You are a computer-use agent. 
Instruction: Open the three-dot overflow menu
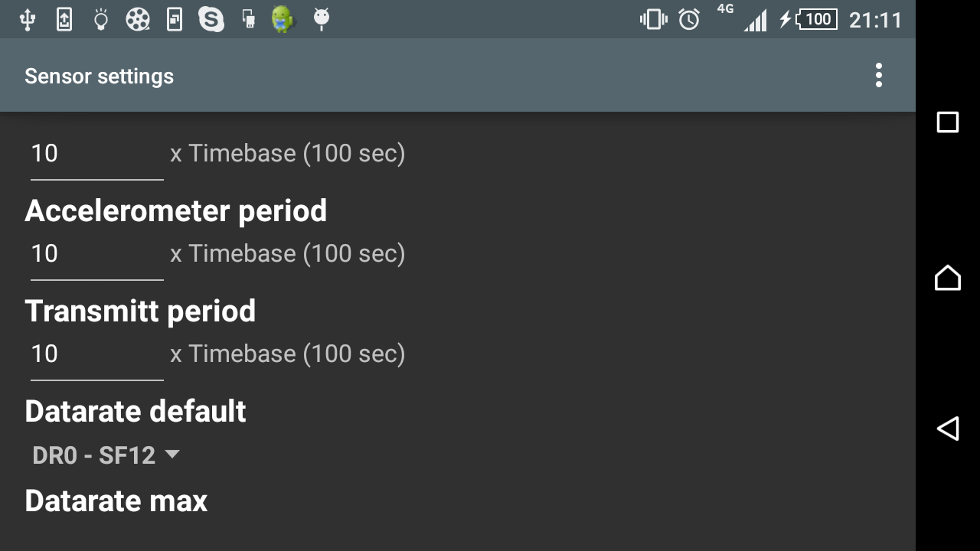pyautogui.click(x=878, y=76)
